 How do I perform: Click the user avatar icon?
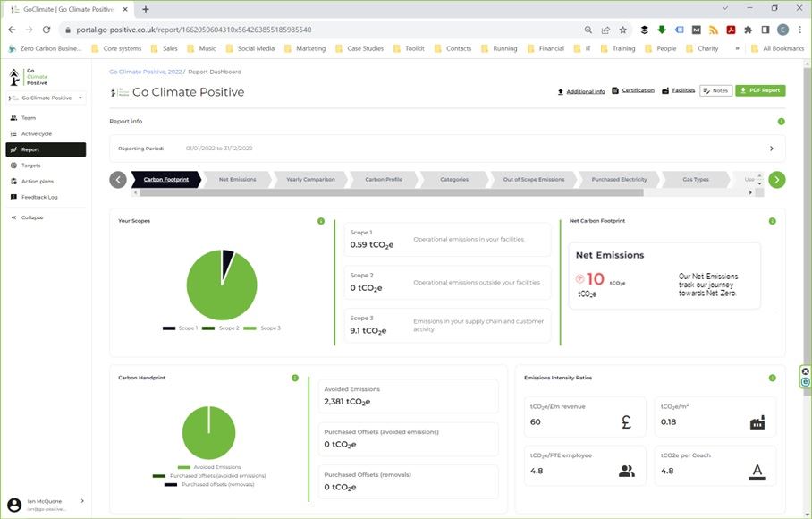[x=14, y=505]
